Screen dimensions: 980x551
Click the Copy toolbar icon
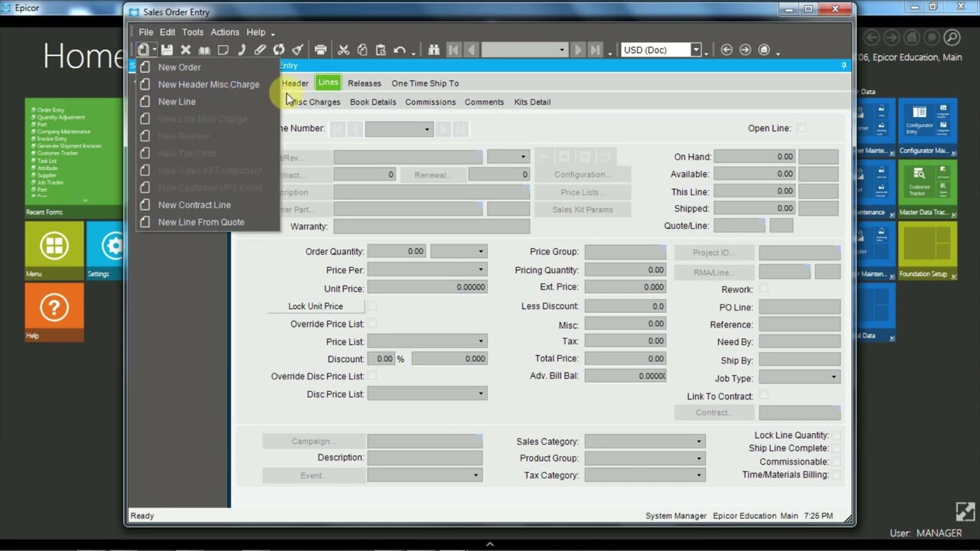(x=362, y=50)
